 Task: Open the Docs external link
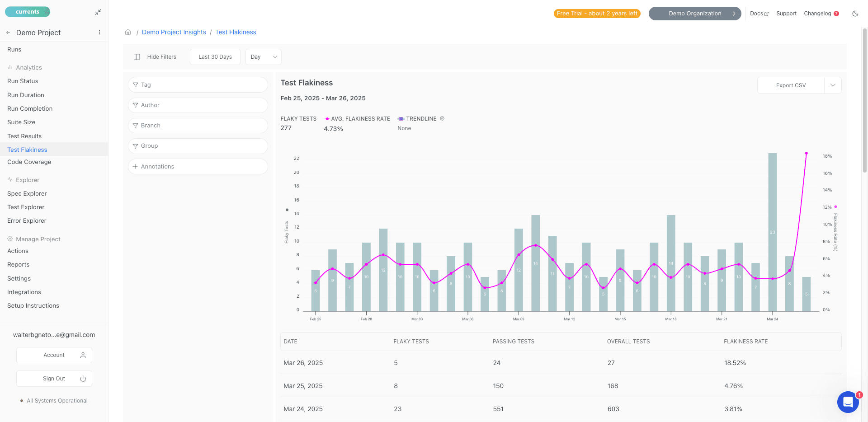(x=759, y=14)
